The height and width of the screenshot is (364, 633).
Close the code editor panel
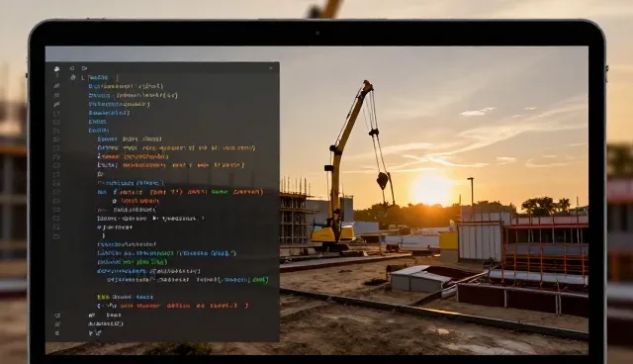point(271,68)
